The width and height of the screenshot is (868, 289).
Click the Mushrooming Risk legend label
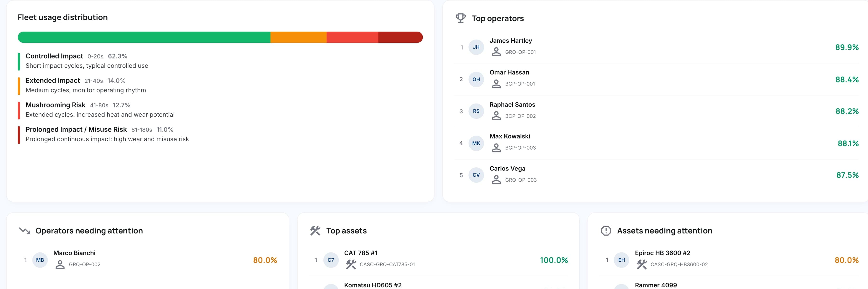click(56, 105)
